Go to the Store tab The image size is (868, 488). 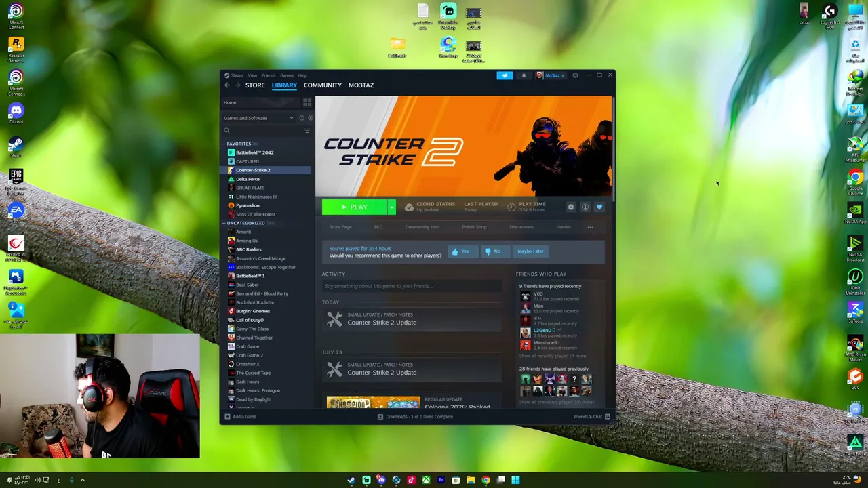pyautogui.click(x=255, y=85)
